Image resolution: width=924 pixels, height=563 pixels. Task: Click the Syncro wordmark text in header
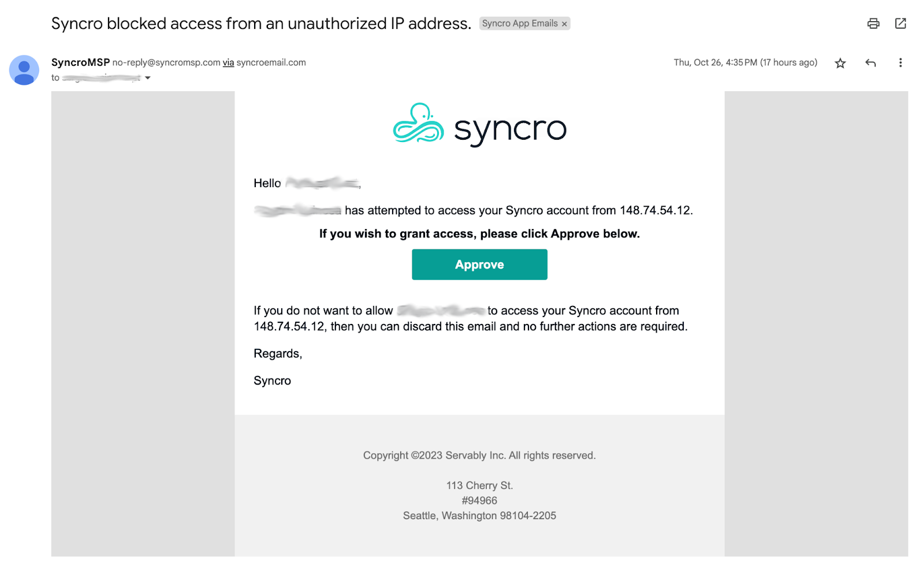coord(510,129)
